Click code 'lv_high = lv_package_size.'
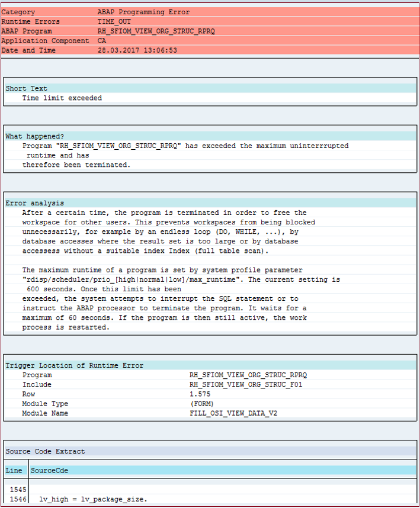420x508 pixels. (x=93, y=499)
